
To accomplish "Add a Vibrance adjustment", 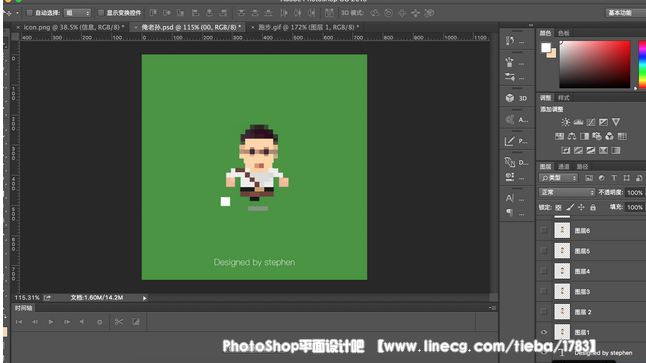I will pyautogui.click(x=616, y=122).
